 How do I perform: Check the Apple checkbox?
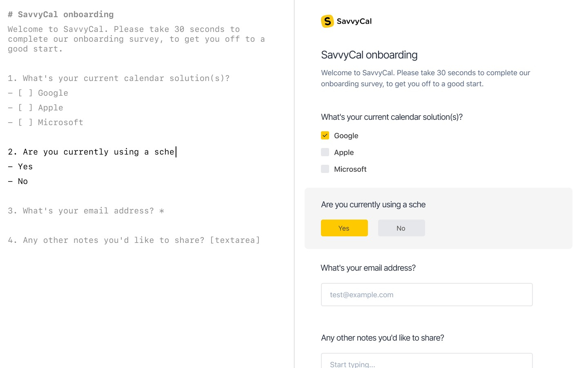pos(325,152)
